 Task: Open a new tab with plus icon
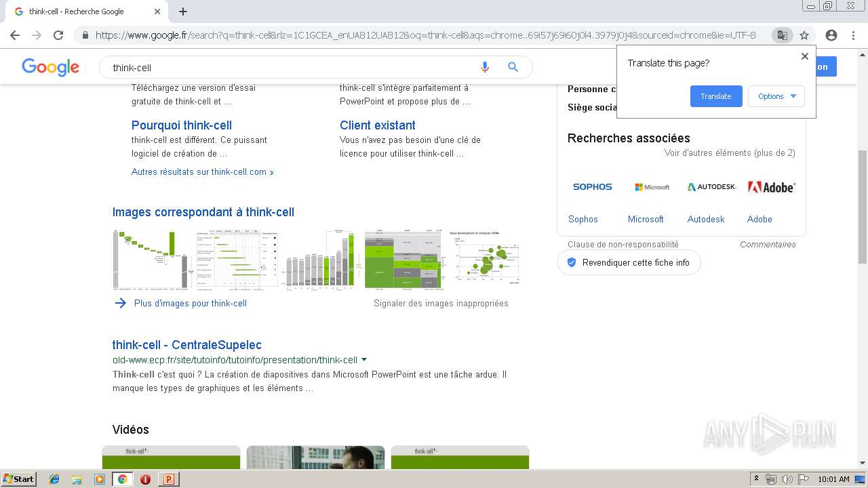(183, 12)
